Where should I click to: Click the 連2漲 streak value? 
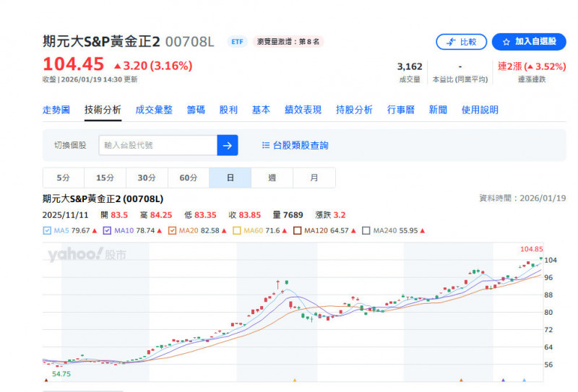tap(532, 66)
